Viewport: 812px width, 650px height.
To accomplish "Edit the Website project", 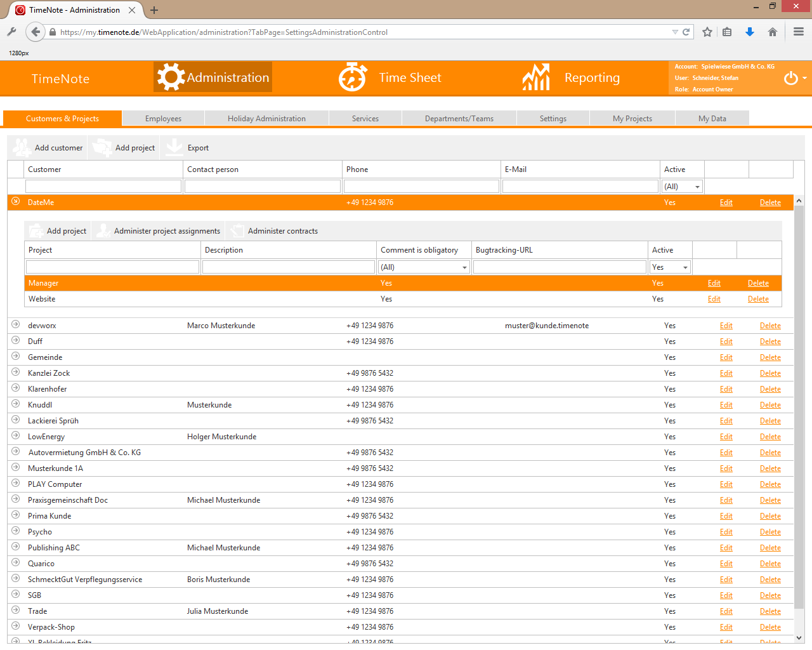I will coord(714,299).
